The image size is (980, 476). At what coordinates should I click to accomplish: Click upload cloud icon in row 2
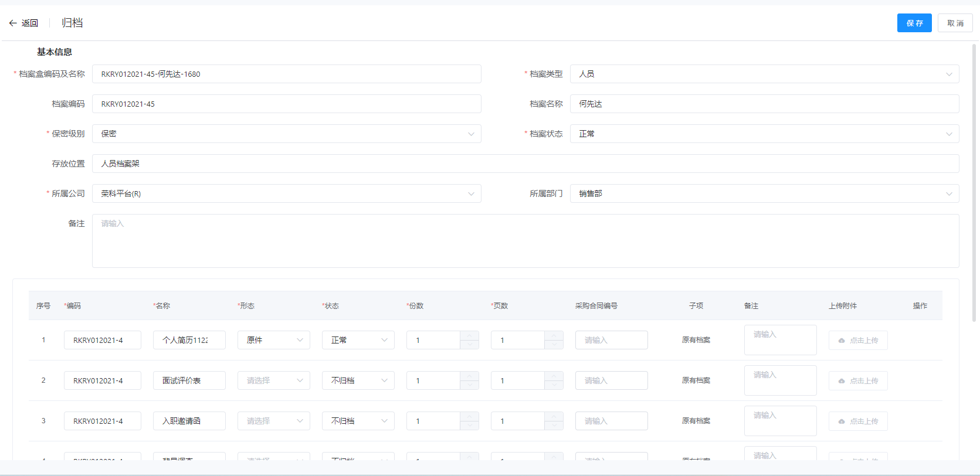point(842,381)
